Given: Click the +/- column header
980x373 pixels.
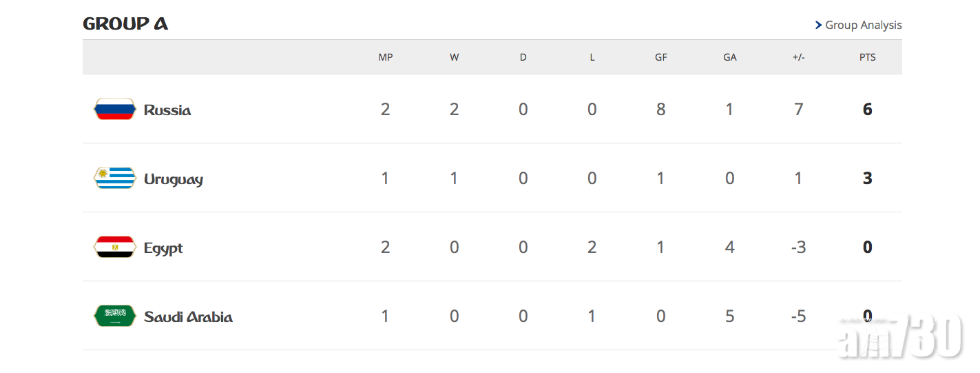Looking at the screenshot, I should coord(799,57).
